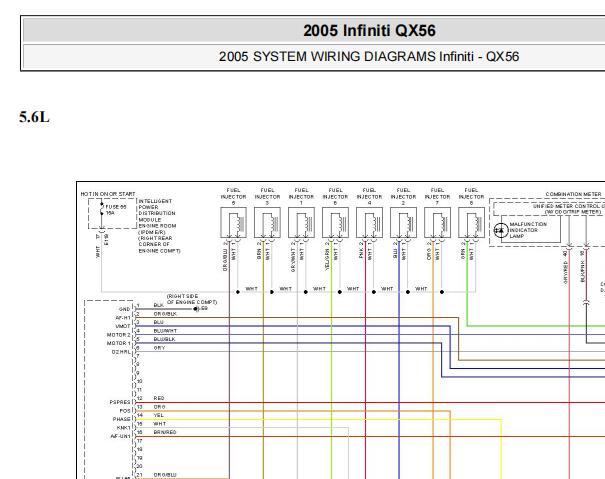This screenshot has height=479, width=605.
Task: Click the 'MOTOR 2' pin label
Action: (119, 335)
